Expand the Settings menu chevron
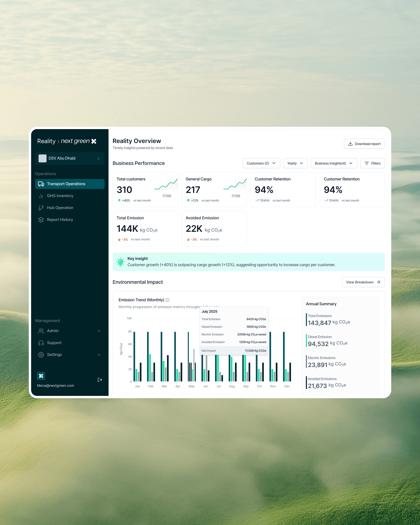This screenshot has width=420, height=525. coord(99,354)
